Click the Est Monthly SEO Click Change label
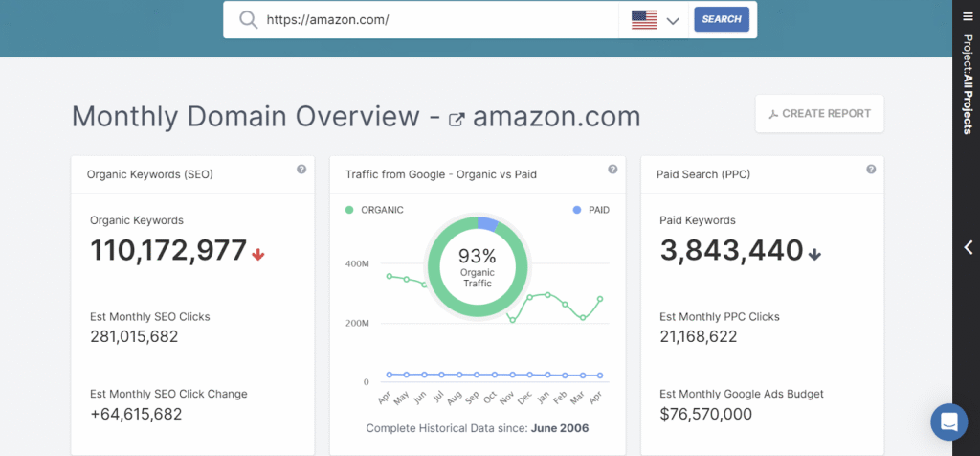Viewport: 980px width, 456px height. tap(168, 394)
